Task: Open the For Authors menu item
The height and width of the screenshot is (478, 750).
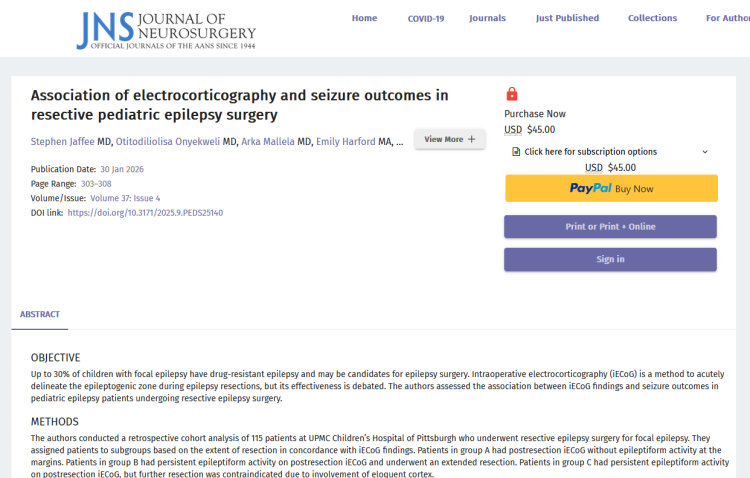Action: 728,18
